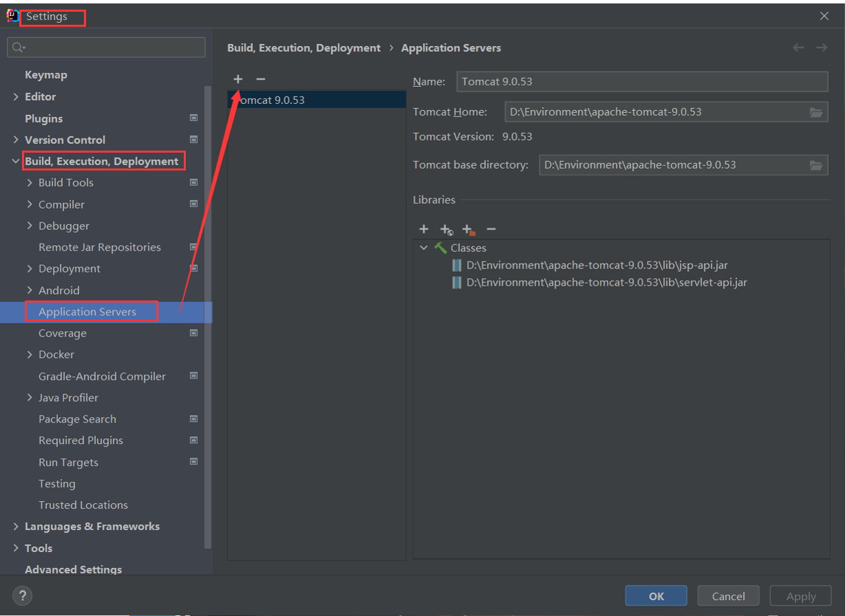
Task: Expand the Deployment node
Action: tap(30, 268)
